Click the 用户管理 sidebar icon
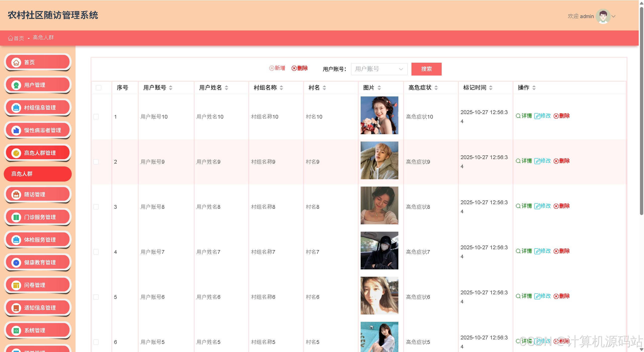 pos(16,85)
